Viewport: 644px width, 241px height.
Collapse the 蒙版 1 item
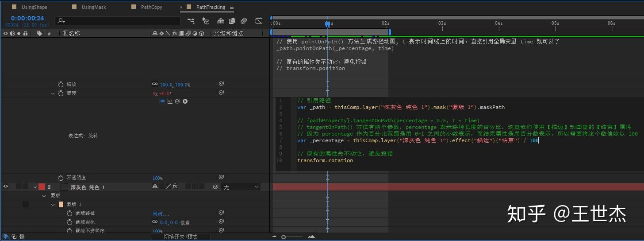pos(53,205)
